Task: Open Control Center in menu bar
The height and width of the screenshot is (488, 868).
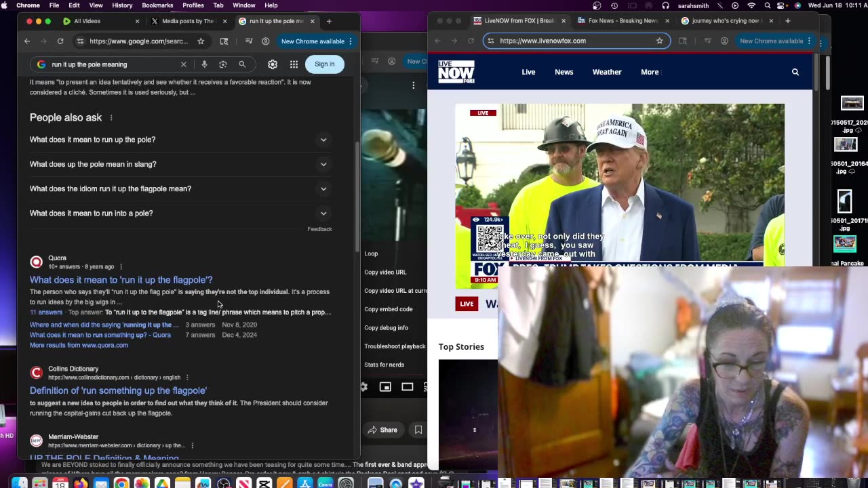Action: pos(782,5)
